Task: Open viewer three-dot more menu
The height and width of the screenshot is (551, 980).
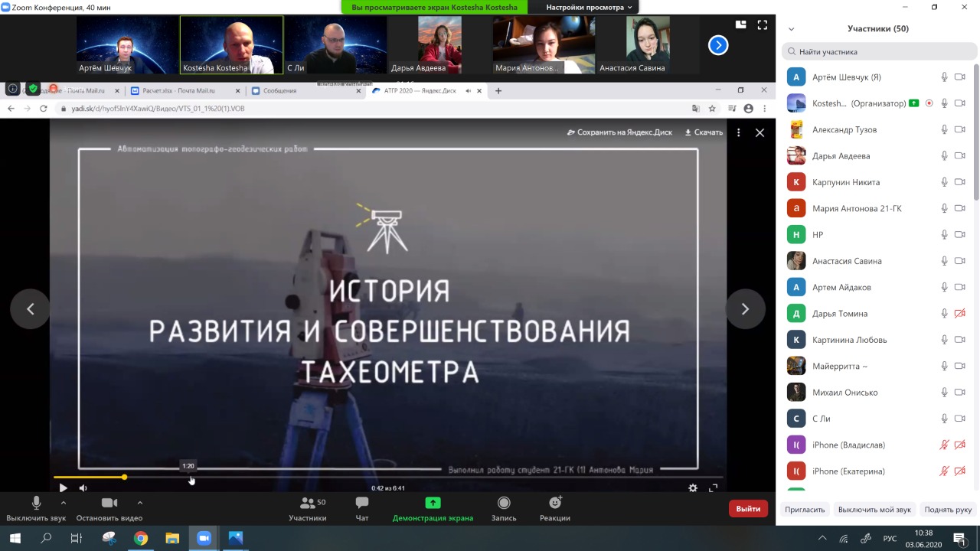Action: 738,132
